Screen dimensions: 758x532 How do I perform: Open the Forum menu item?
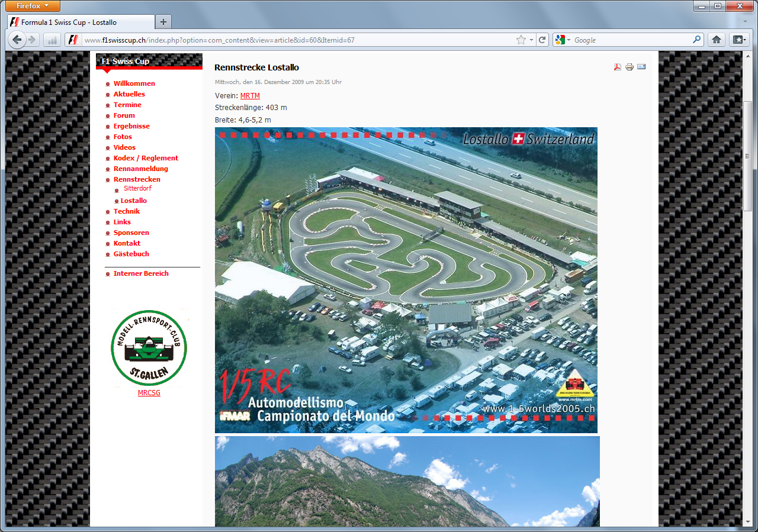[124, 115]
